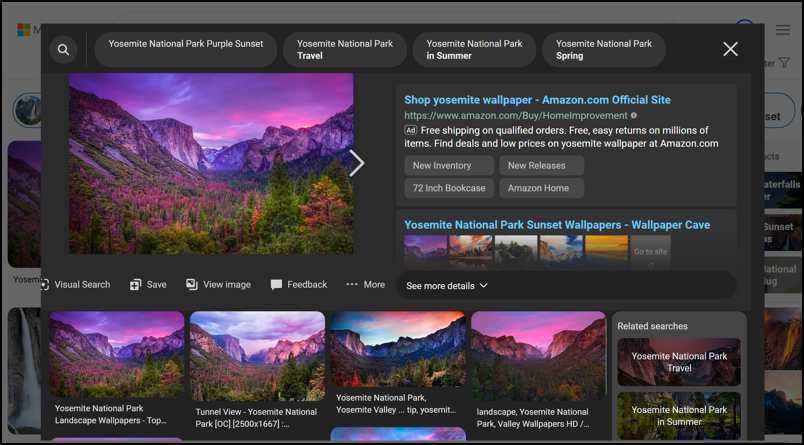Click the ad info icon beside the Amazon URL
Screen dimensions: 804x445
click(634, 116)
